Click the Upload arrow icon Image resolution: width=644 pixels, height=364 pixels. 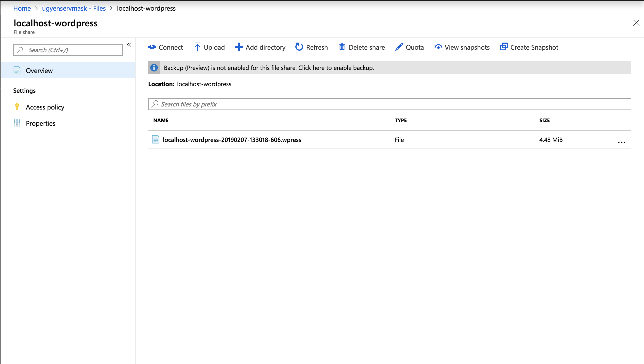coord(197,47)
